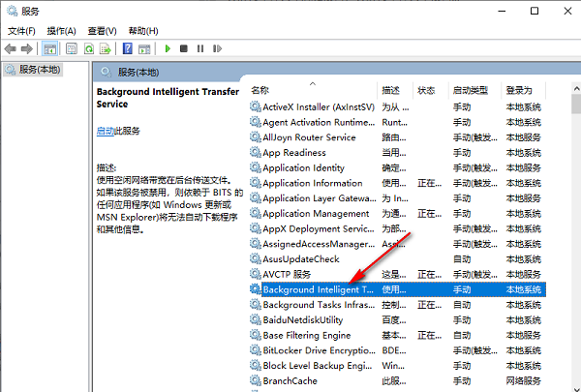Click the scrollbar down arrow
Image resolution: width=581 pixels, height=392 pixels.
[576, 388]
